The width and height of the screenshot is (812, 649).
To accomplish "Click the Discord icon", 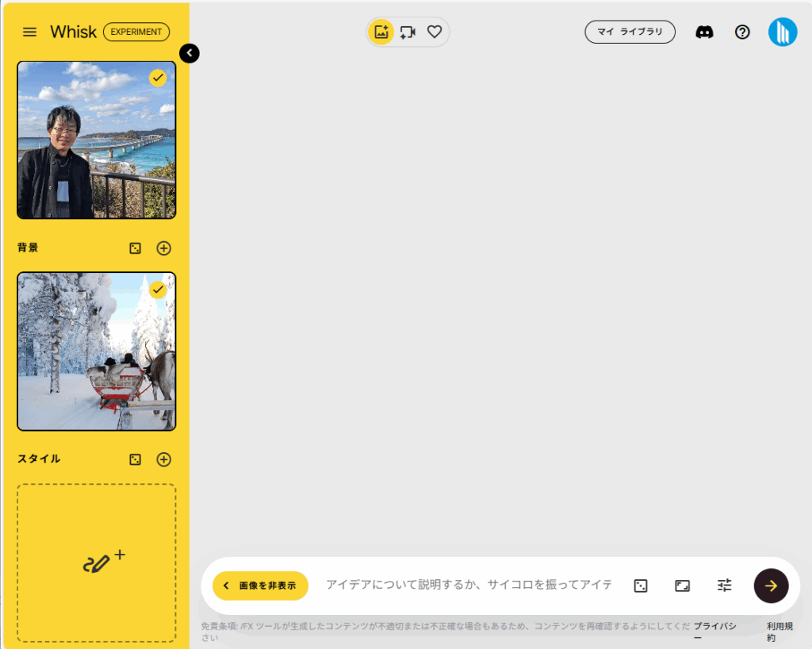I will 704,32.
